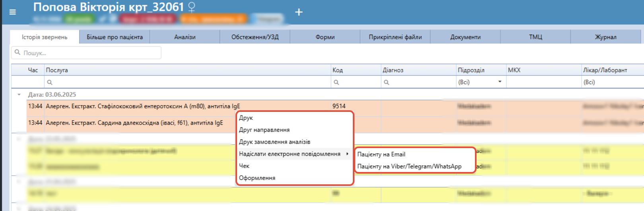Image resolution: width=644 pixels, height=211 pixels.
Task: Switch to Більше про пацієнта tab
Action: click(x=115, y=37)
